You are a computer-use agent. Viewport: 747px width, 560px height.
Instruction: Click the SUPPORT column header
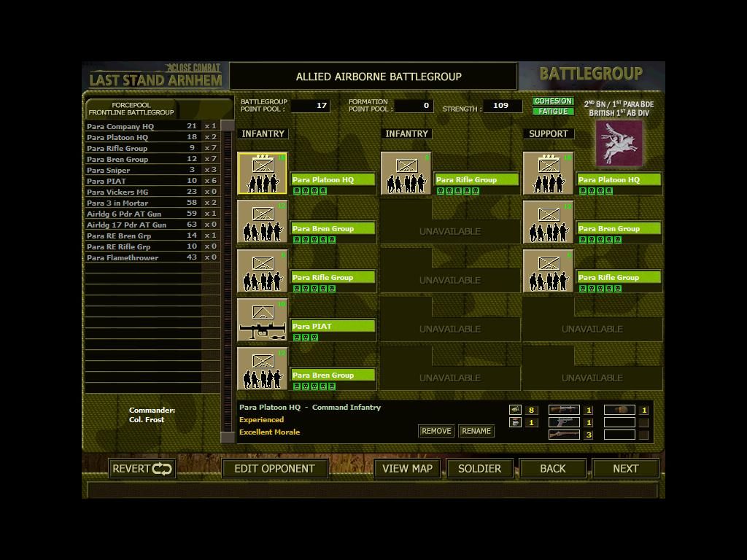[x=549, y=134]
